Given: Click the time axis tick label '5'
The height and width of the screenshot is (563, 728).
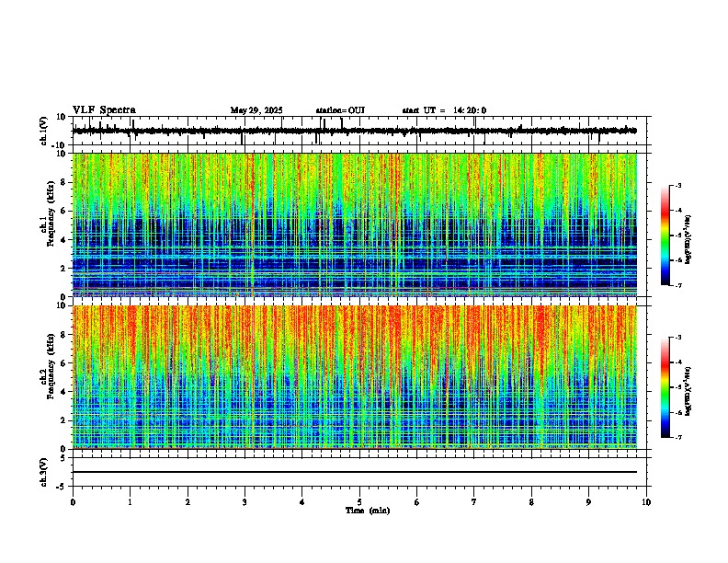Looking at the screenshot, I should pyautogui.click(x=359, y=502).
